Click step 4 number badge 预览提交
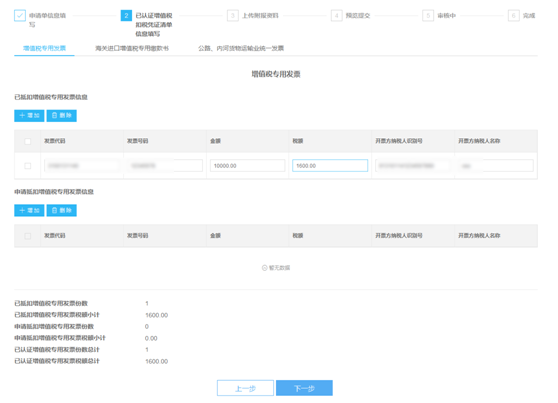The height and width of the screenshot is (403, 558). click(337, 15)
